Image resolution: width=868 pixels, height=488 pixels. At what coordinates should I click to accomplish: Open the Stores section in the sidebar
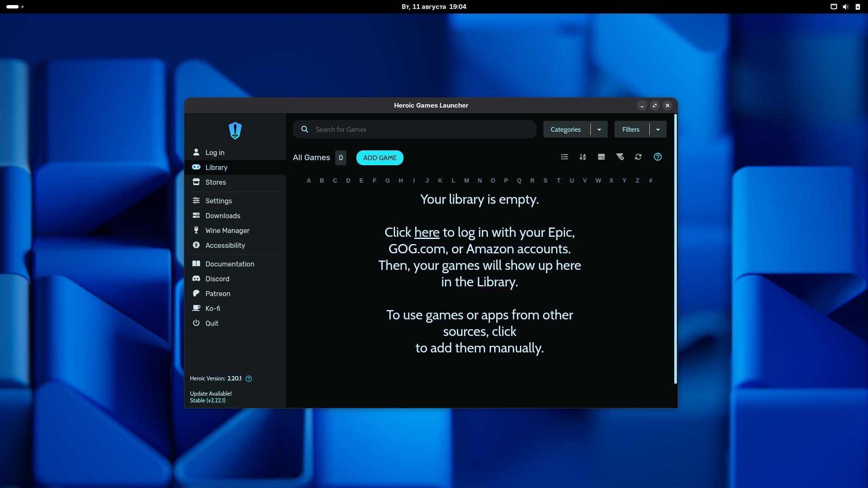tap(235, 182)
